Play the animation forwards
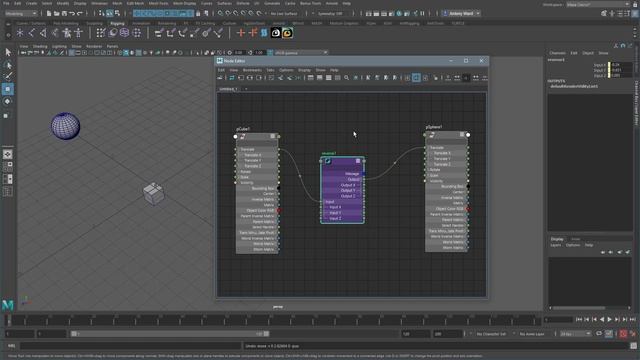Screen dimensions: 640x360 click(609, 320)
